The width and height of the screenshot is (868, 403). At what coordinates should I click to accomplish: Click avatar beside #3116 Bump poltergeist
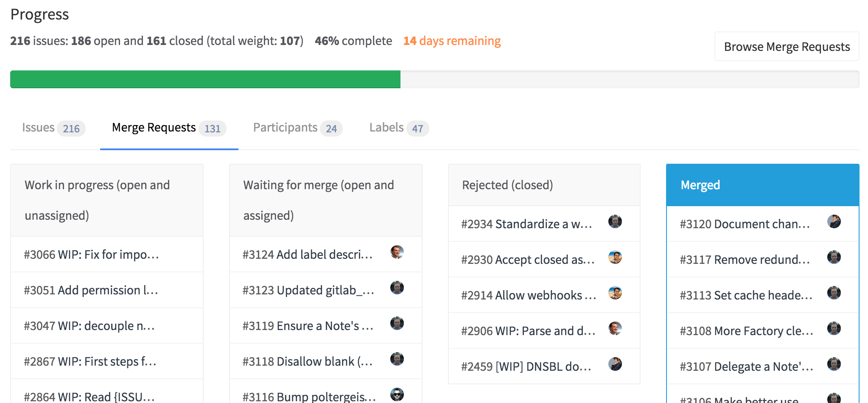click(x=397, y=395)
